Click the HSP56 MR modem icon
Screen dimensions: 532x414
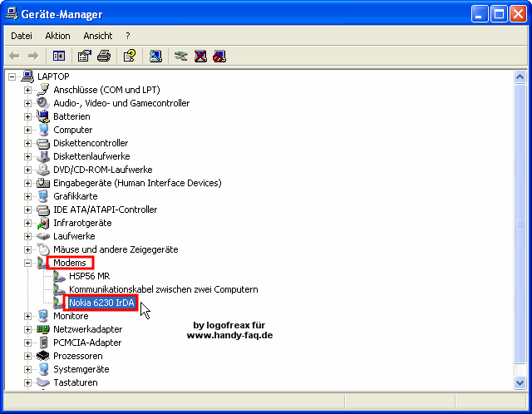(x=59, y=276)
